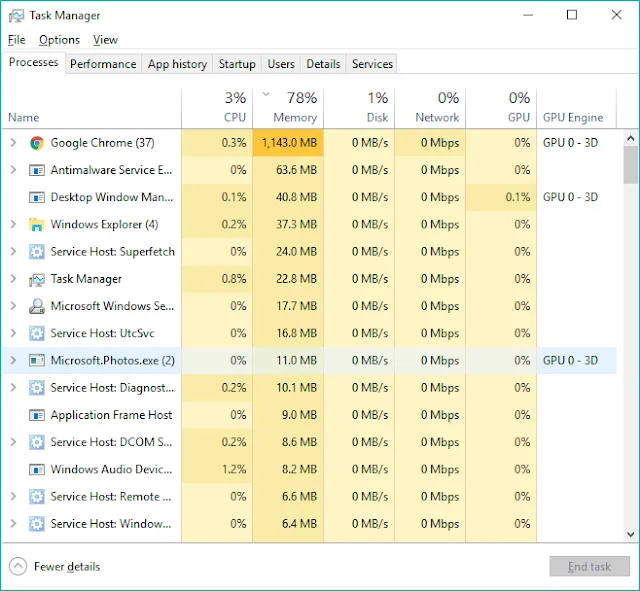This screenshot has height=591, width=640.
Task: Click the Service Host: Windows gear icon
Action: 37,524
